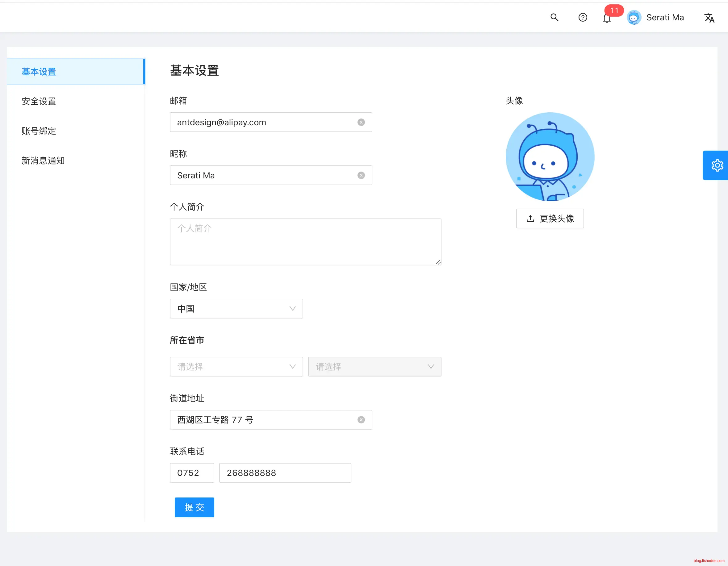Clear the street address field
The image size is (728, 566).
coord(361,420)
